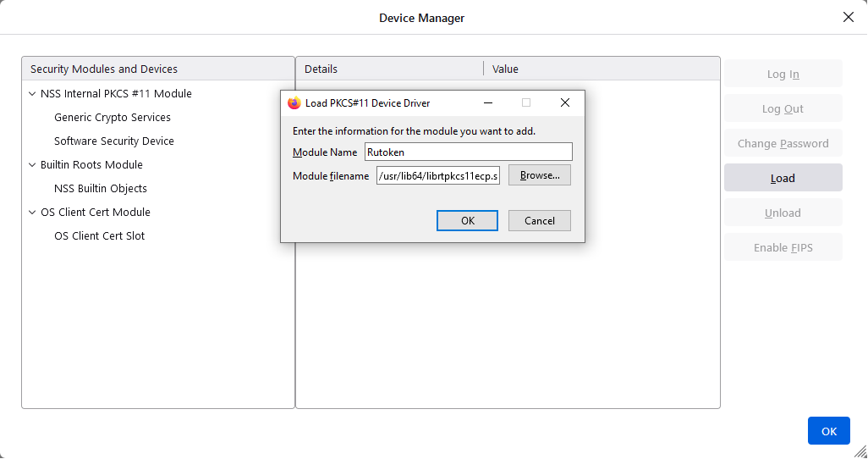868x459 pixels.
Task: Close the Load PKCS#11 Device Driver dialog
Action: (x=565, y=103)
